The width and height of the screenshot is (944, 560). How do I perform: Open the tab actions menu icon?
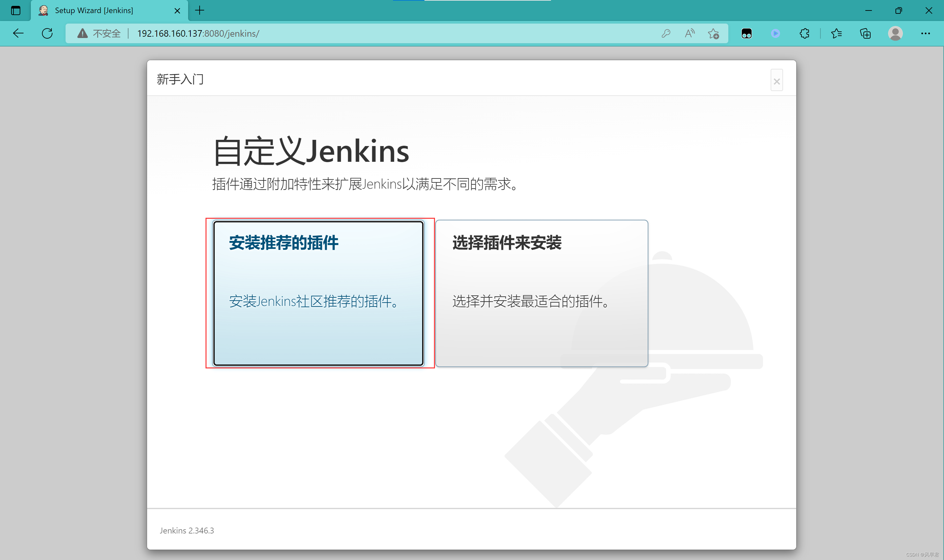pyautogui.click(x=15, y=10)
